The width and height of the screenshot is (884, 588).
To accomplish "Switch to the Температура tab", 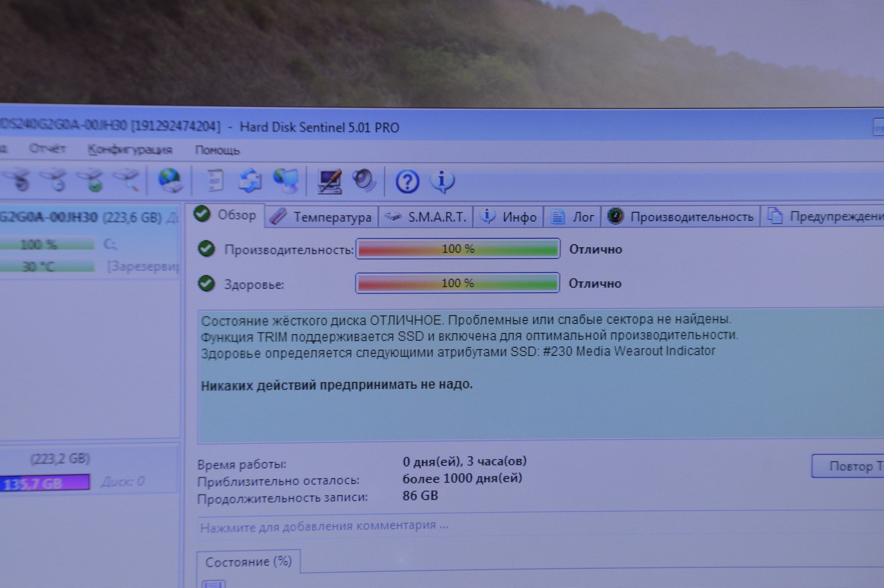I will (x=322, y=217).
